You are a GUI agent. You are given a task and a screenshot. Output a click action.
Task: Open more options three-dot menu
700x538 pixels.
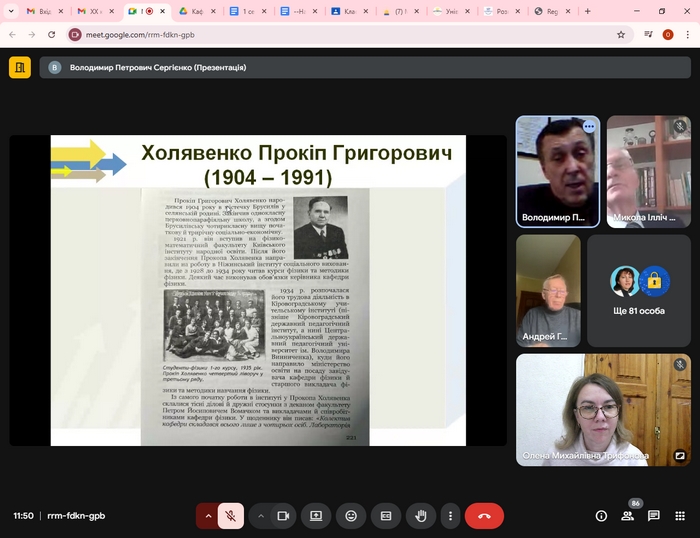[451, 516]
